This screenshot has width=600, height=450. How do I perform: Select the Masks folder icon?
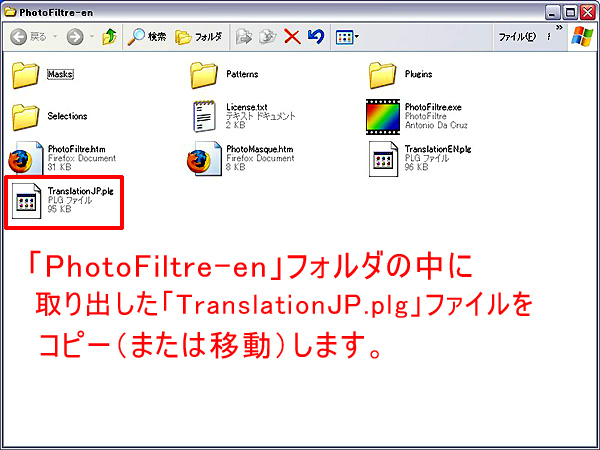tap(25, 75)
